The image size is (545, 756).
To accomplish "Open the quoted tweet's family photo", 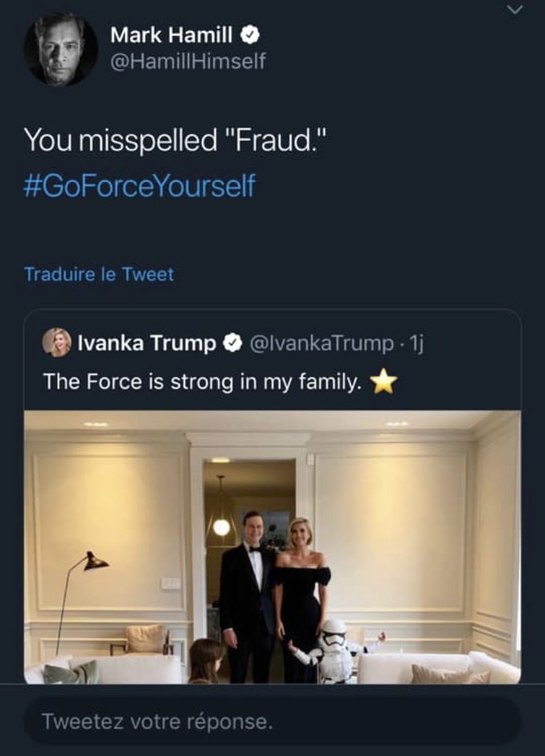I will coord(272,547).
